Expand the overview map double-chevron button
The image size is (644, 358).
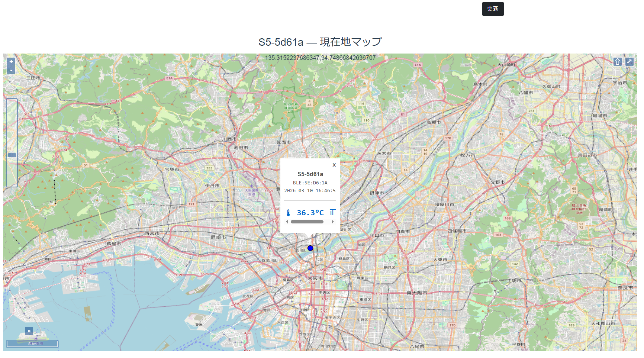pyautogui.click(x=29, y=331)
